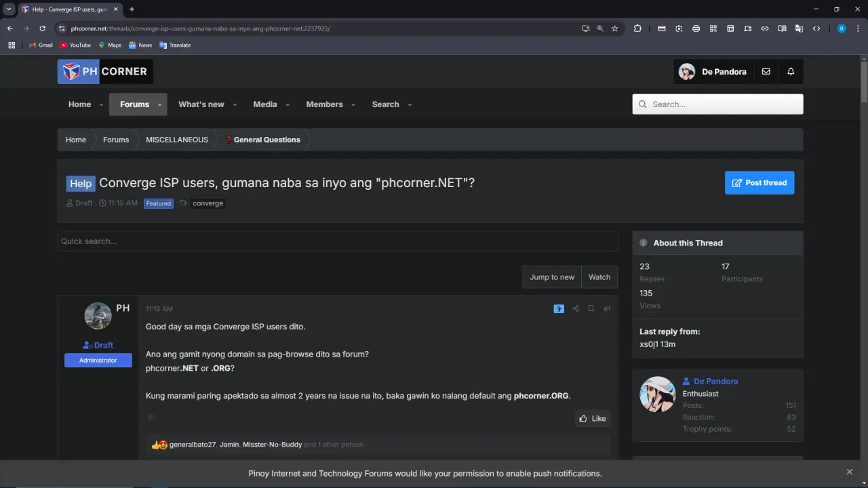Install app icon in address bar

coord(585,28)
